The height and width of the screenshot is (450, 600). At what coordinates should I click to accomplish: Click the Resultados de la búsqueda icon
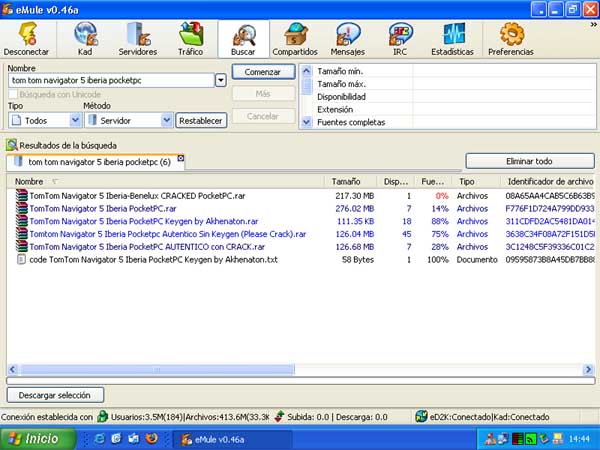point(11,145)
